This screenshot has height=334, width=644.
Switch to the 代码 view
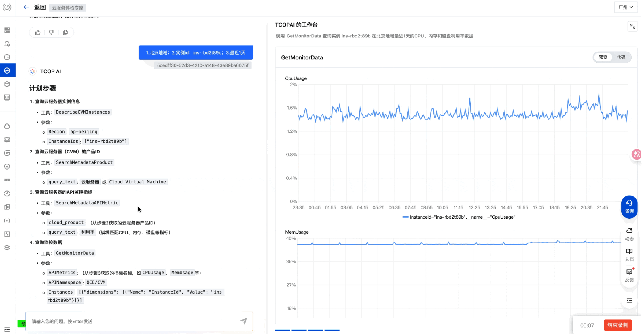tap(621, 57)
